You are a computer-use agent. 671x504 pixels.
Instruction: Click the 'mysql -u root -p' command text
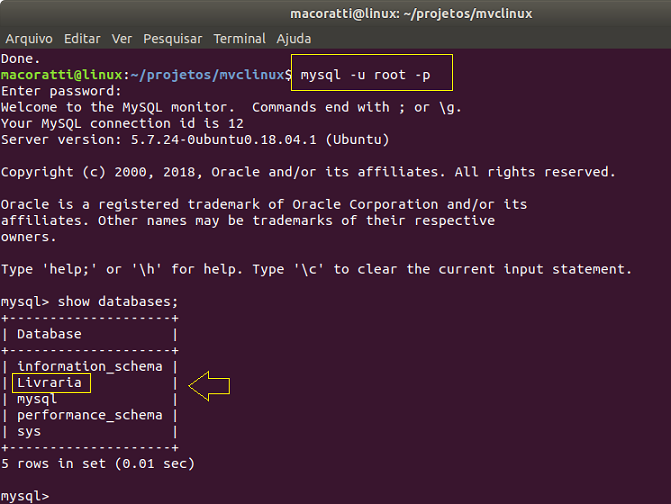[365, 75]
